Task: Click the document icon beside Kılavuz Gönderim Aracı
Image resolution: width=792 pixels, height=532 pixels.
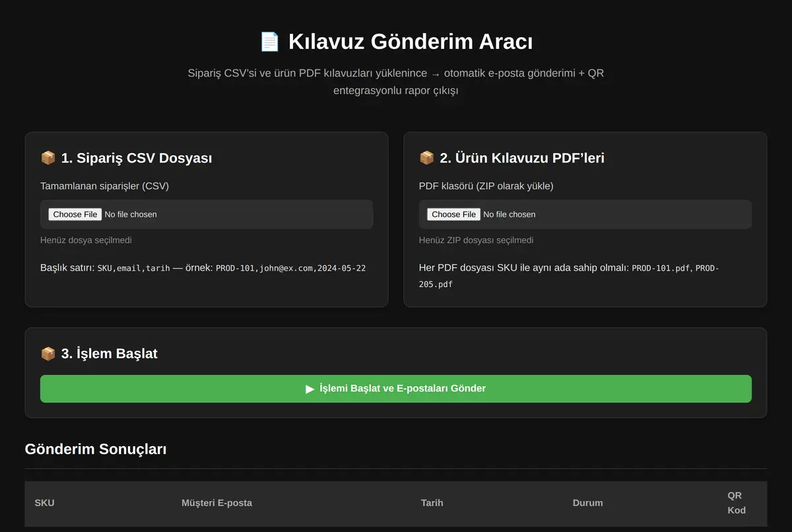Action: (x=270, y=42)
